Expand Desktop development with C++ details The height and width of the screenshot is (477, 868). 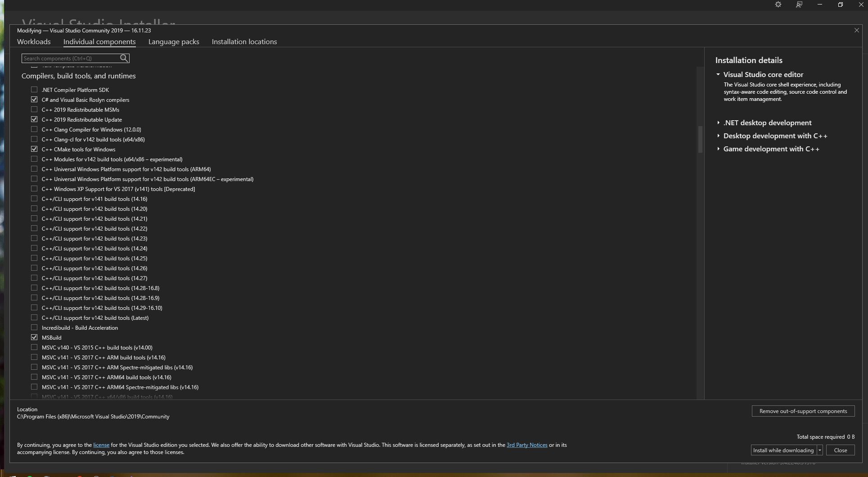pyautogui.click(x=718, y=136)
